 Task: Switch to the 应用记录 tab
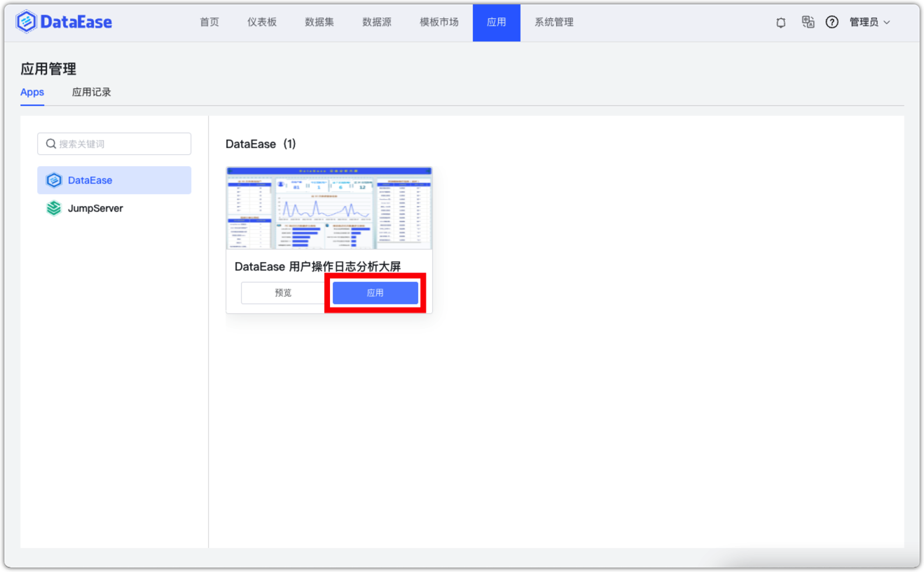click(92, 93)
